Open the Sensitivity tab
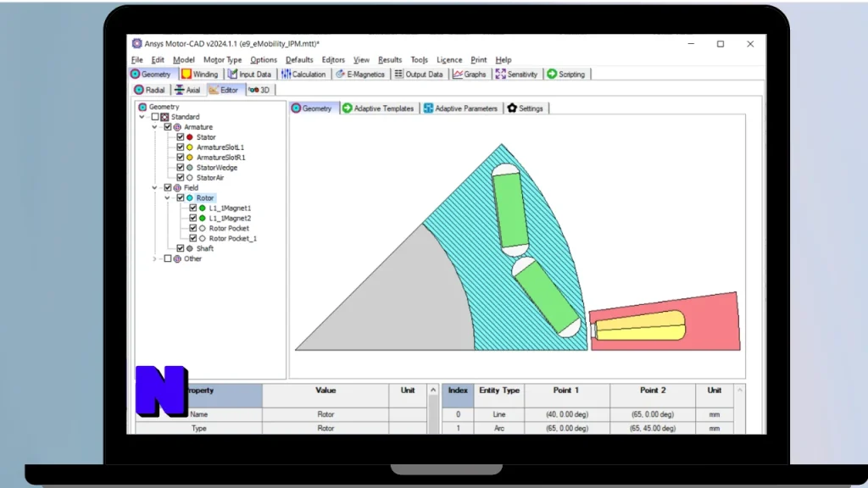Screen dimensions: 868x488 (516, 75)
